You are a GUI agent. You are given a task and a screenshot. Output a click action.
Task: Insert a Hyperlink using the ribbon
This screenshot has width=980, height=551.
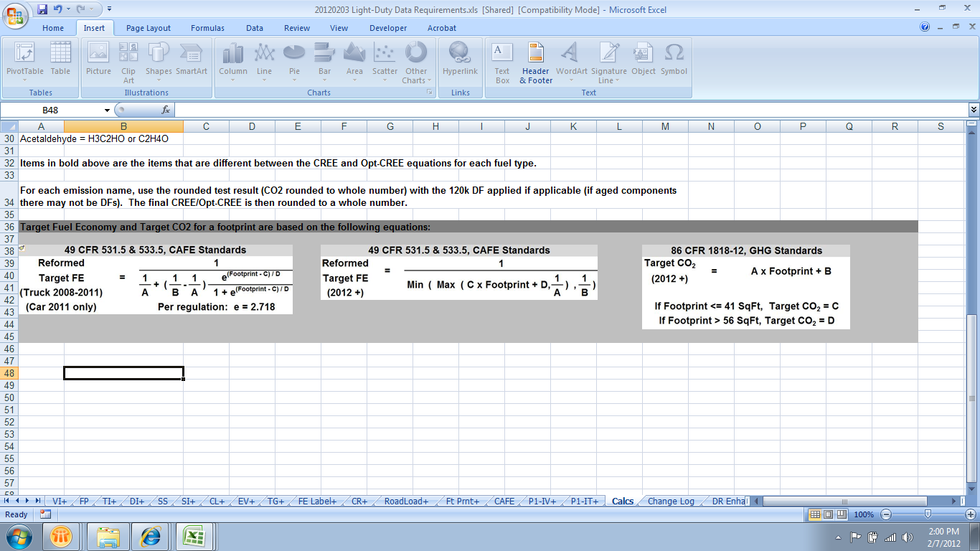click(460, 60)
